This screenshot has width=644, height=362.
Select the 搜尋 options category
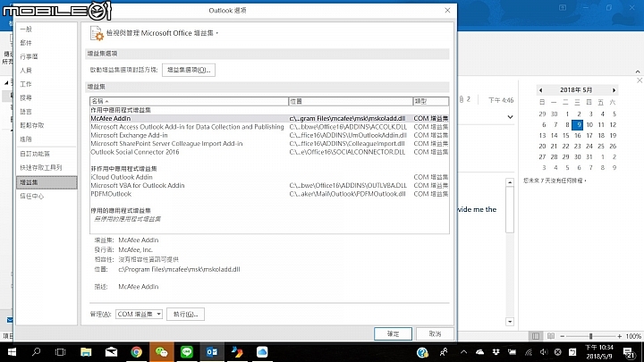(x=47, y=97)
